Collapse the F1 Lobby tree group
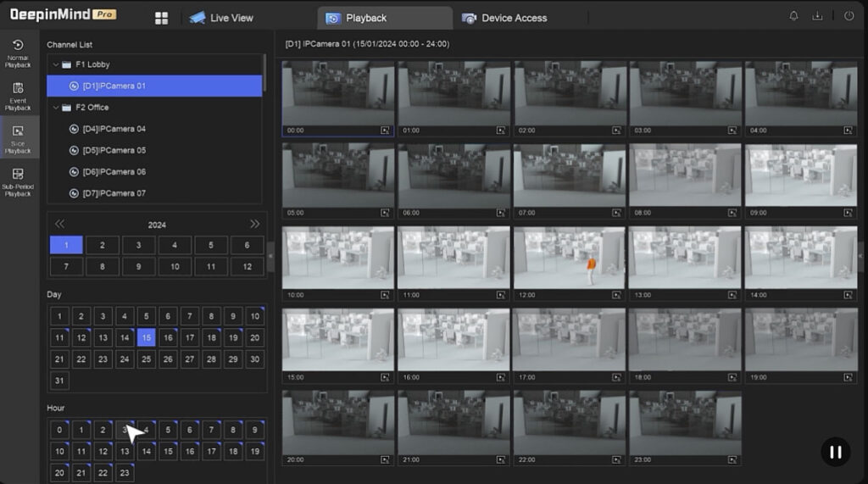868x484 pixels. [56, 64]
